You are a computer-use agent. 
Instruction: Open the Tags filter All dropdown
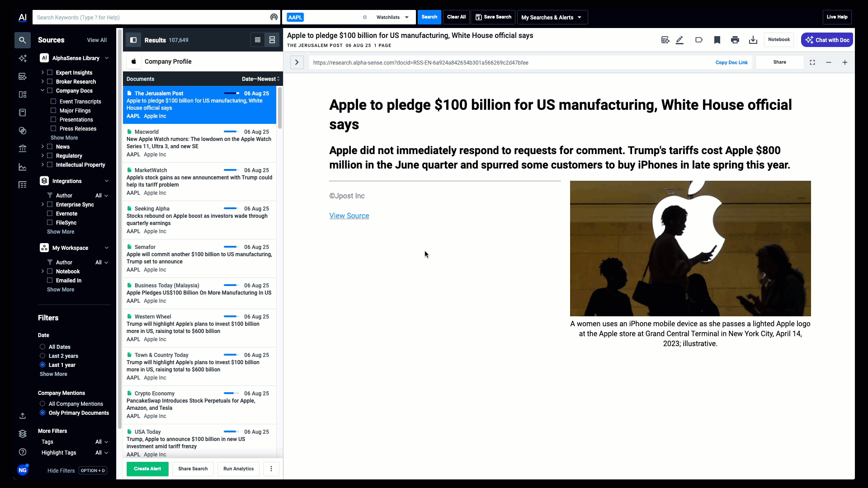[101, 442]
